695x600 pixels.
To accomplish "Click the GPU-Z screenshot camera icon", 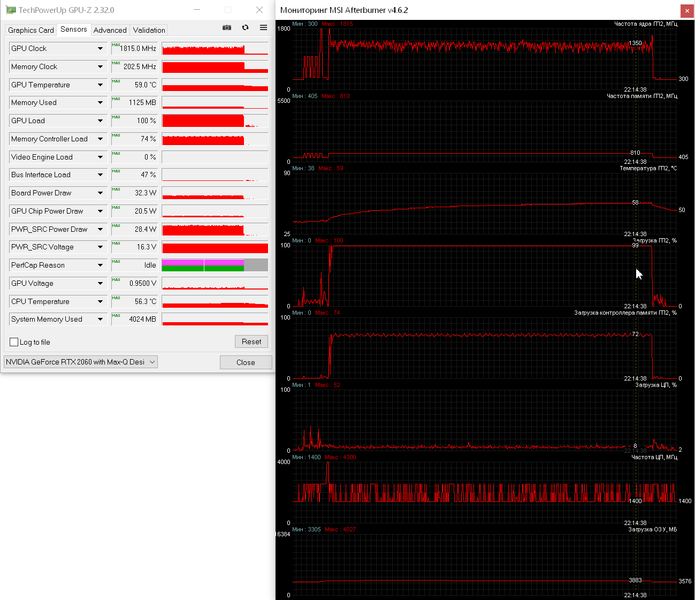I will coord(226,27).
